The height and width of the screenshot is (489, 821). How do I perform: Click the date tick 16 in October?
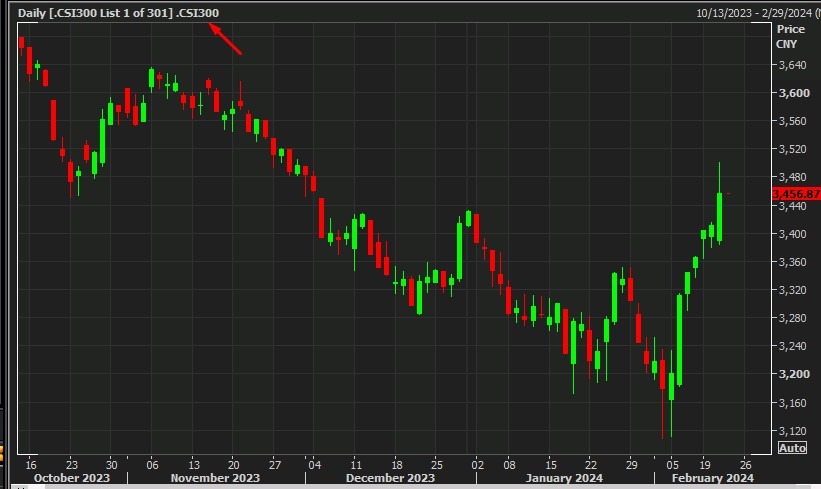pos(31,465)
